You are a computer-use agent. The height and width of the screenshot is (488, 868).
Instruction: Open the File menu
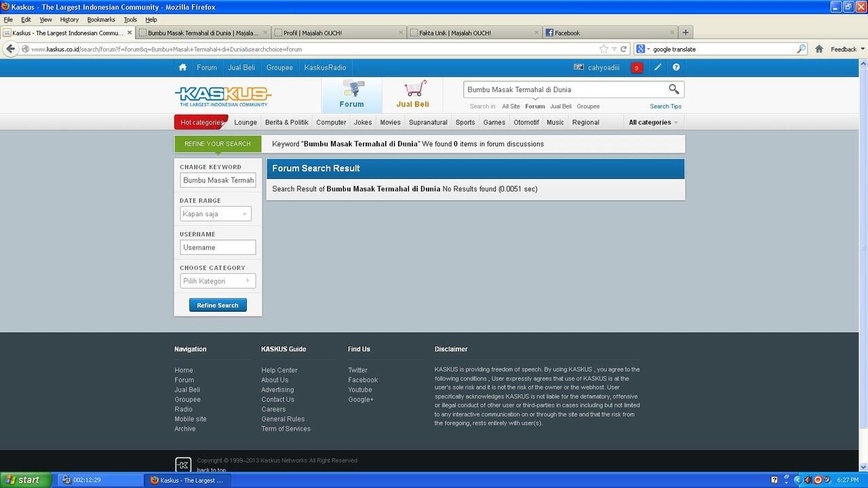coord(8,20)
